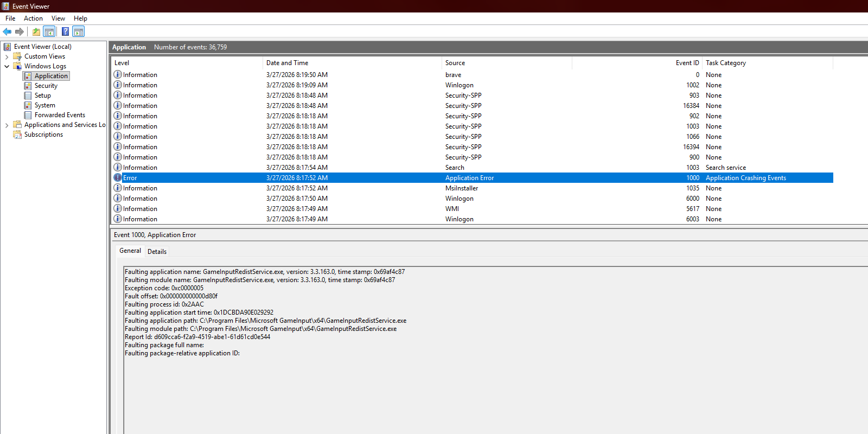Image resolution: width=868 pixels, height=434 pixels.
Task: Click the info icon on the WMI row
Action: coord(118,208)
